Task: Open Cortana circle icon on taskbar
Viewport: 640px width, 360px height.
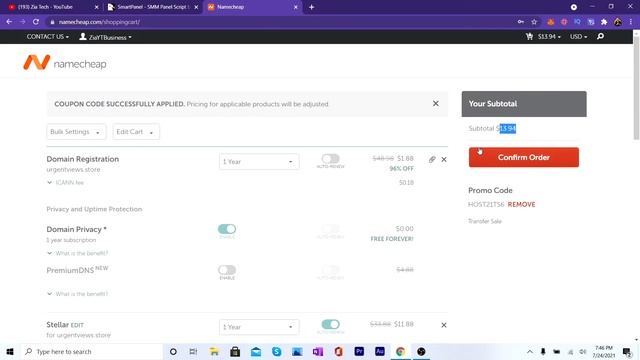Action: [173, 351]
